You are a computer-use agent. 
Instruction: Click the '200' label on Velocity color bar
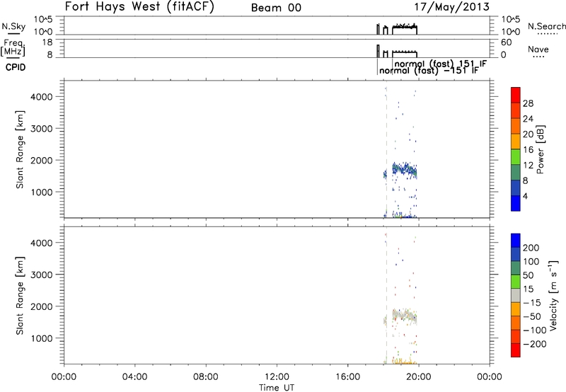pos(531,248)
